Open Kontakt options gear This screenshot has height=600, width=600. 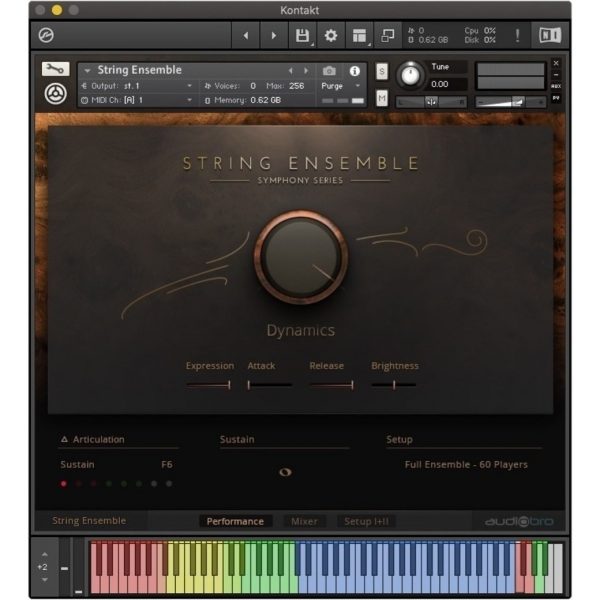331,36
